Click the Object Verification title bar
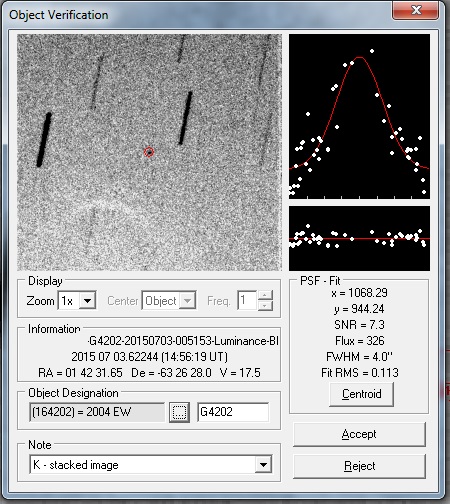450x504 pixels. (x=197, y=15)
